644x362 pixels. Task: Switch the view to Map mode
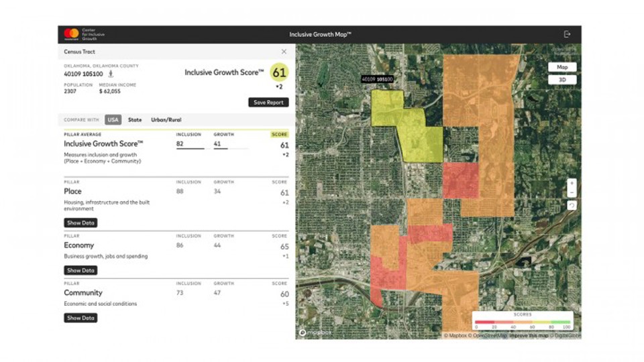[x=562, y=67]
